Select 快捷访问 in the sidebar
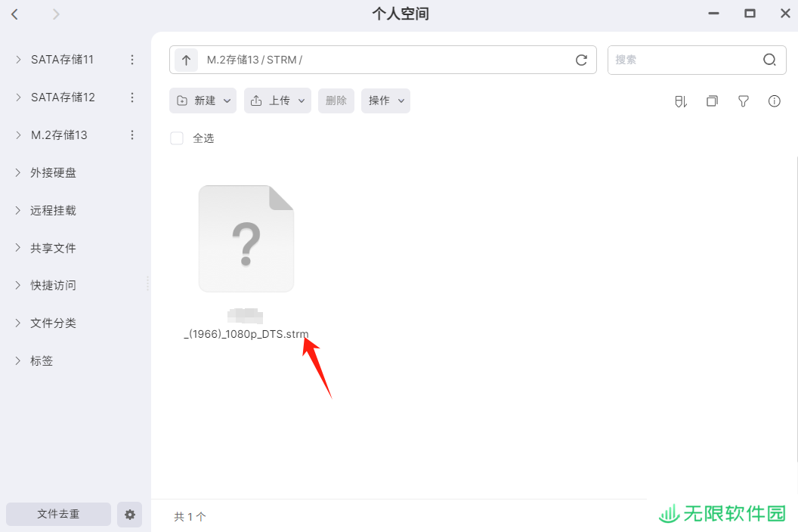Image resolution: width=798 pixels, height=532 pixels. point(53,285)
